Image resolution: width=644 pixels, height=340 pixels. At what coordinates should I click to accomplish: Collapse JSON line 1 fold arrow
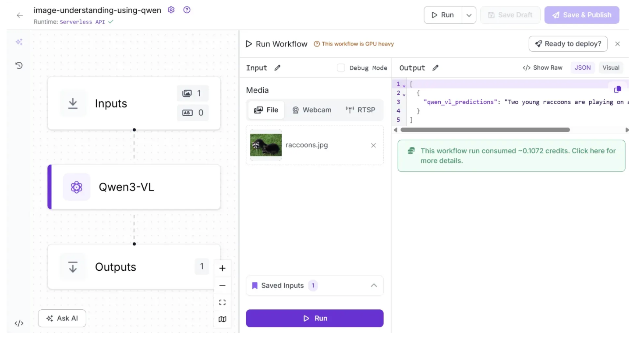point(404,85)
